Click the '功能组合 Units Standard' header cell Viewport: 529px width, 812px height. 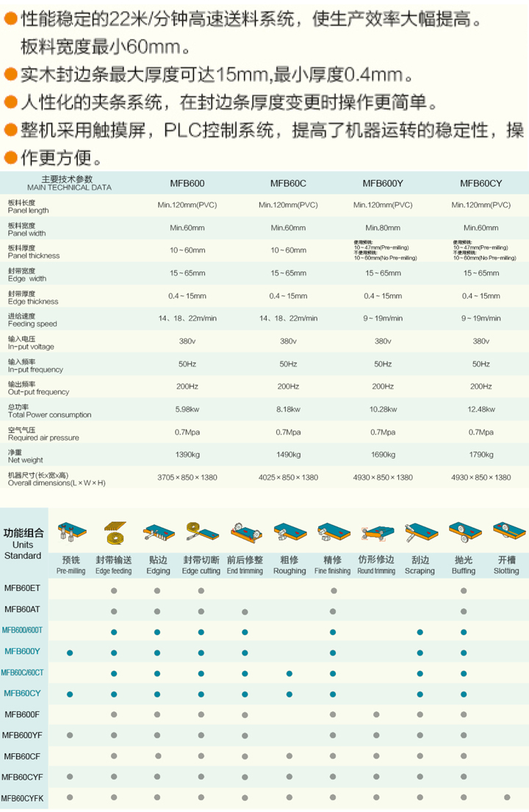pos(24,544)
